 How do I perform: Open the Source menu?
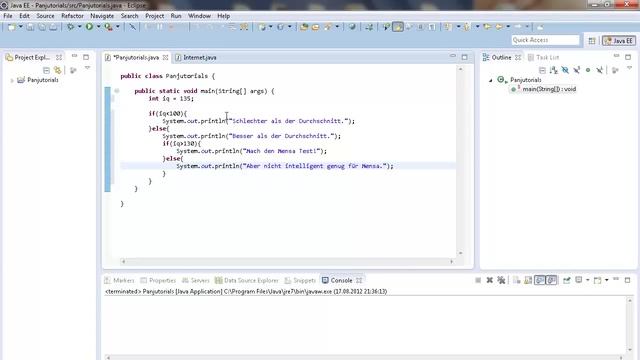[45, 16]
